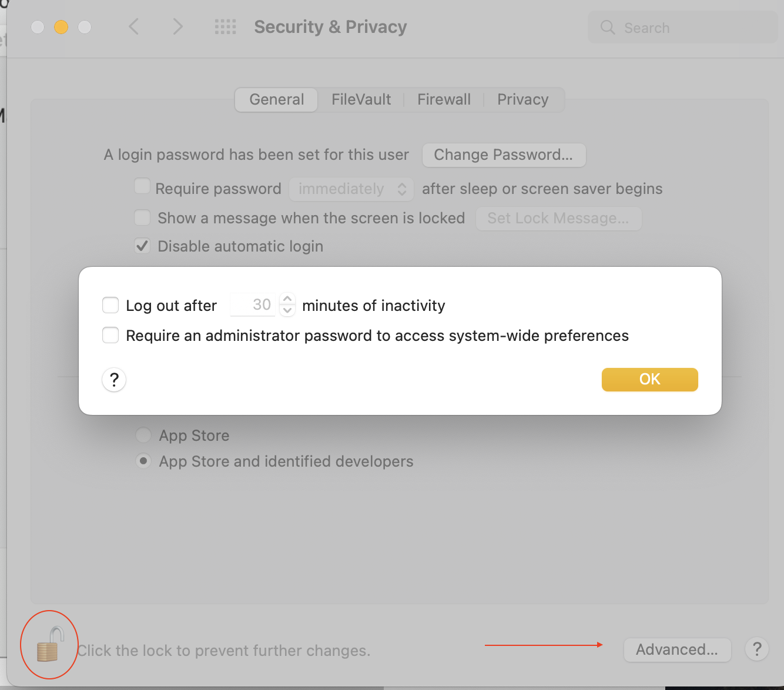Screen dimensions: 784x690
Task: Go forward with the right chevron
Action: (177, 27)
